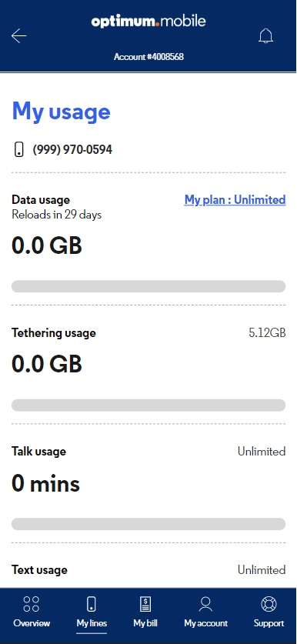
Task: Switch to the My bill tab label
Action: pyautogui.click(x=145, y=623)
